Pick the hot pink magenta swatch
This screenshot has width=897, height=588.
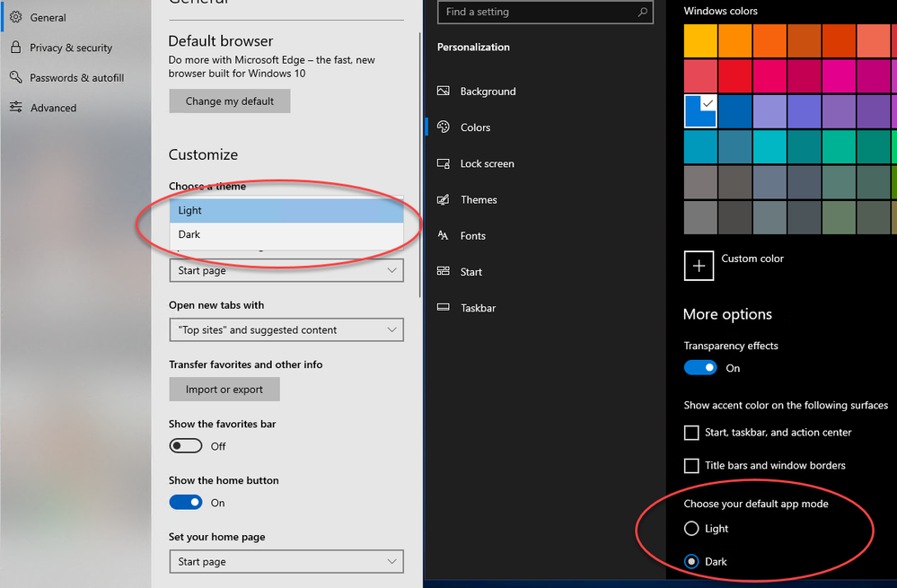[x=839, y=76]
